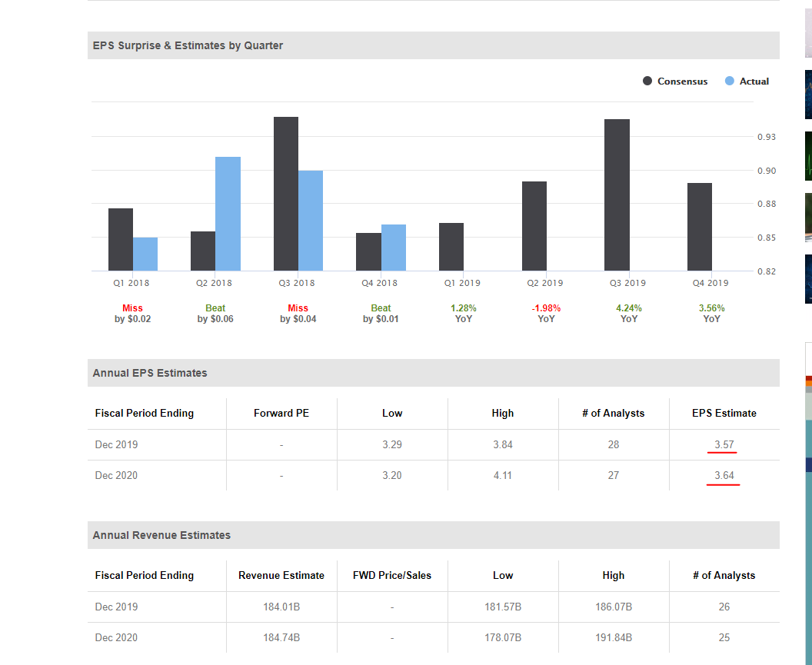Image resolution: width=812 pixels, height=665 pixels.
Task: Click the Q2 2018 consensus bar
Action: point(203,251)
